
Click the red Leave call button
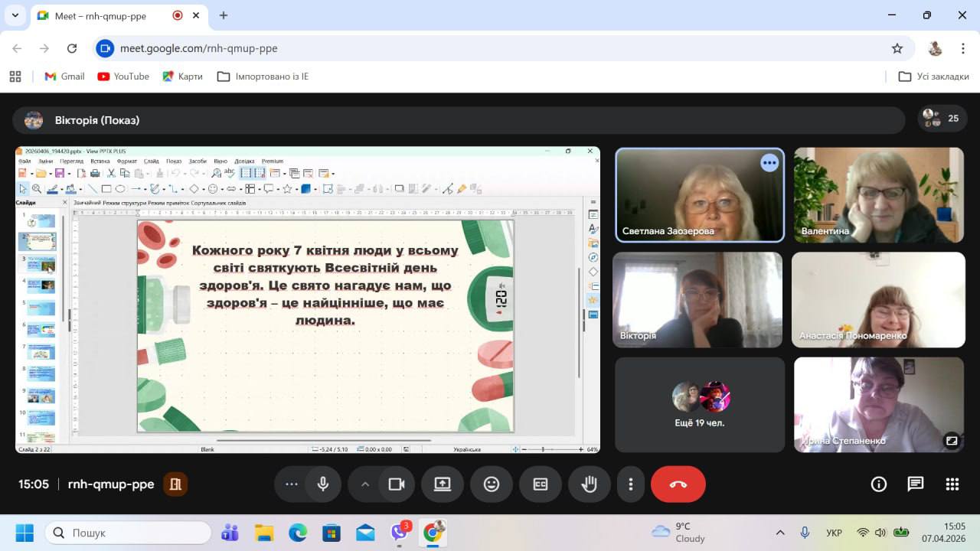[x=678, y=484]
